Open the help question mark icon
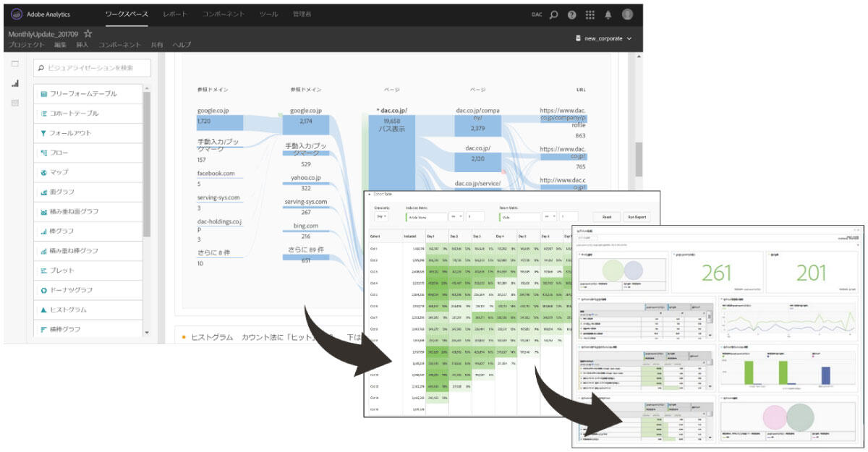Image resolution: width=868 pixels, height=452 pixels. coord(572,14)
